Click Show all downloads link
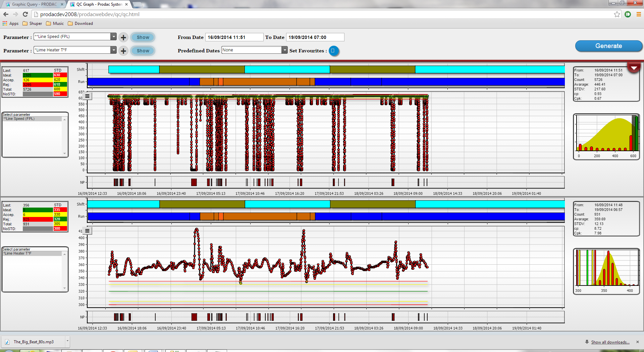The image size is (644, 352). click(x=610, y=342)
